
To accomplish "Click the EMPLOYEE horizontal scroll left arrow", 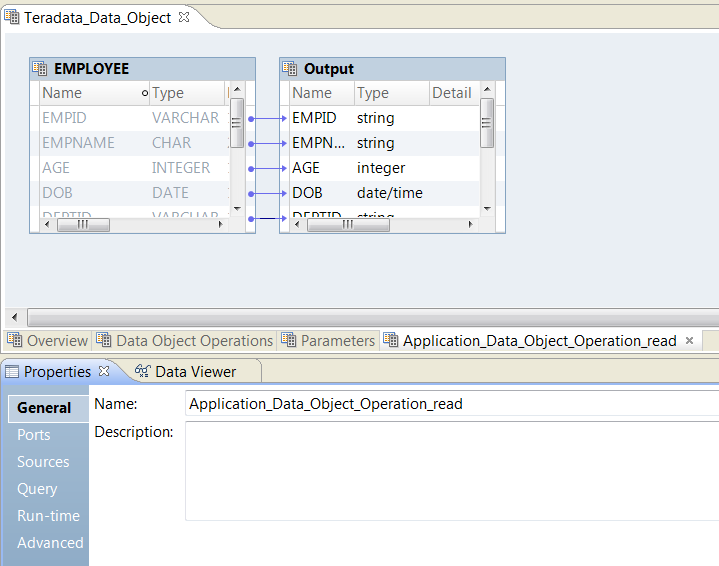I will pyautogui.click(x=47, y=224).
